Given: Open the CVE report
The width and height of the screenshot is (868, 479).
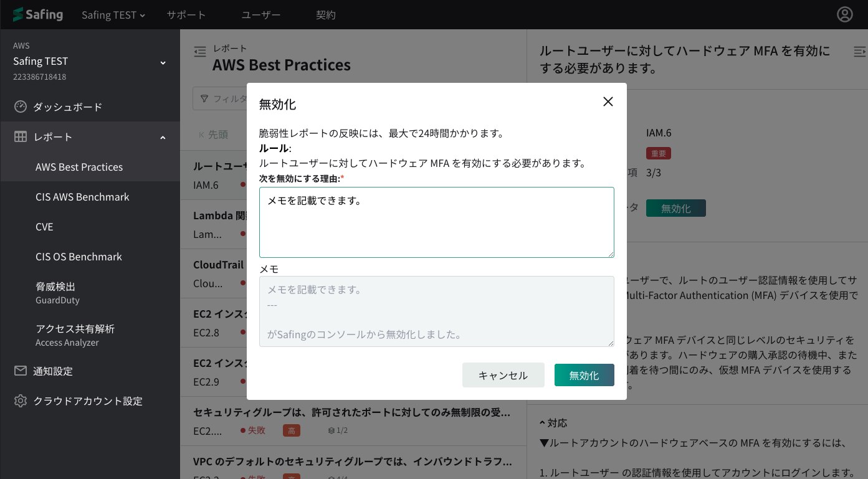Looking at the screenshot, I should pos(90,227).
